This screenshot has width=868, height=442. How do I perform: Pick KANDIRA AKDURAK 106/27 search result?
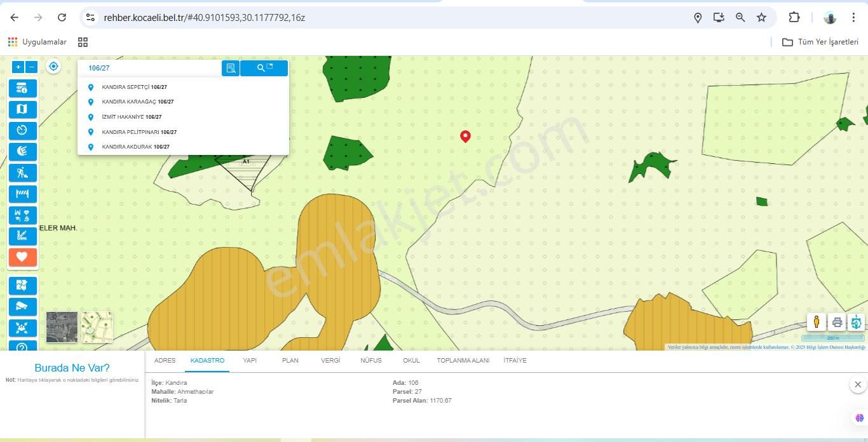(135, 147)
